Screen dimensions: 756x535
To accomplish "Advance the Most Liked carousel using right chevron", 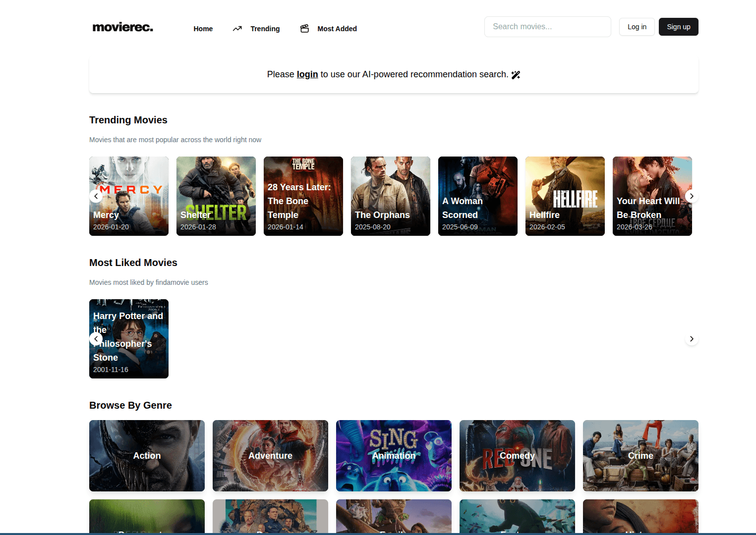I will point(691,338).
